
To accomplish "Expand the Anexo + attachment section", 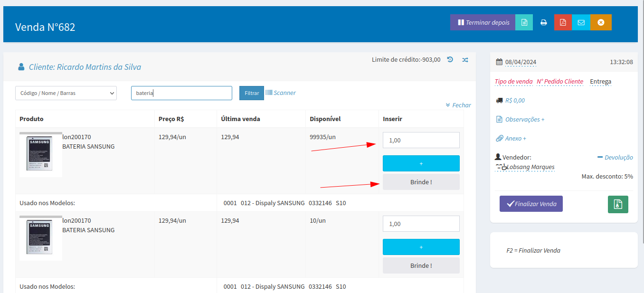I will pos(511,138).
